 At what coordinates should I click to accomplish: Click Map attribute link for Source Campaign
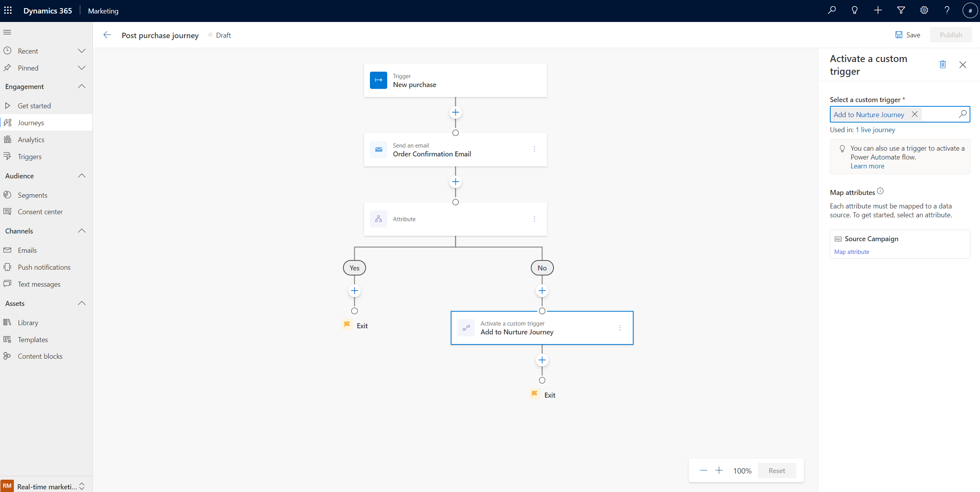[x=852, y=252]
